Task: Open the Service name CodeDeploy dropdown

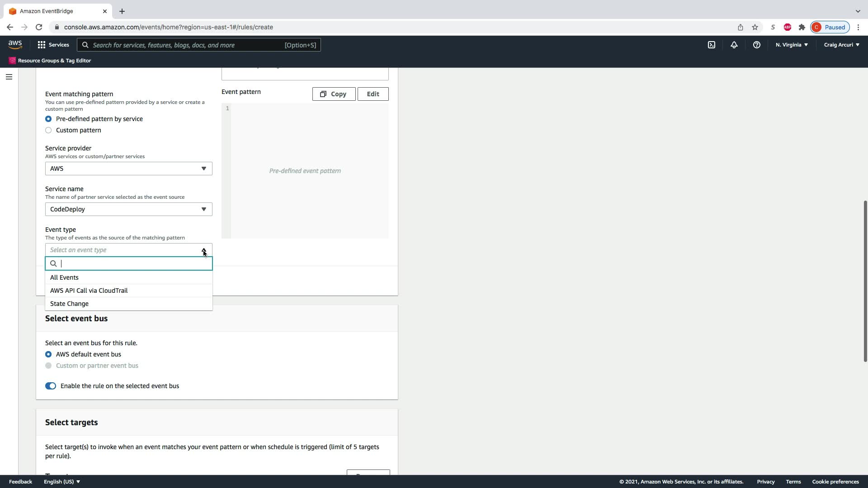Action: coord(128,209)
